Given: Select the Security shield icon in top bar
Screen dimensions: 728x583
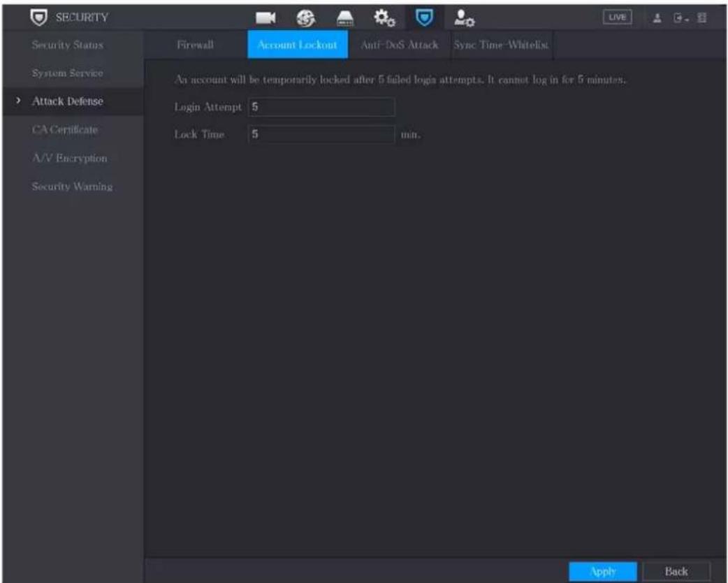Looking at the screenshot, I should click(x=424, y=17).
